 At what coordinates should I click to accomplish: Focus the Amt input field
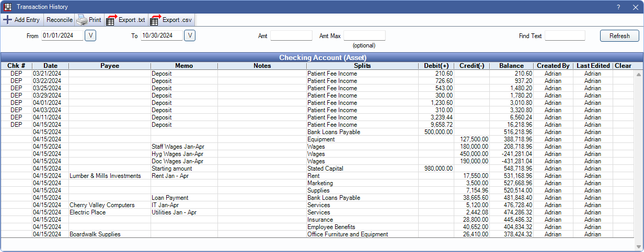click(291, 36)
